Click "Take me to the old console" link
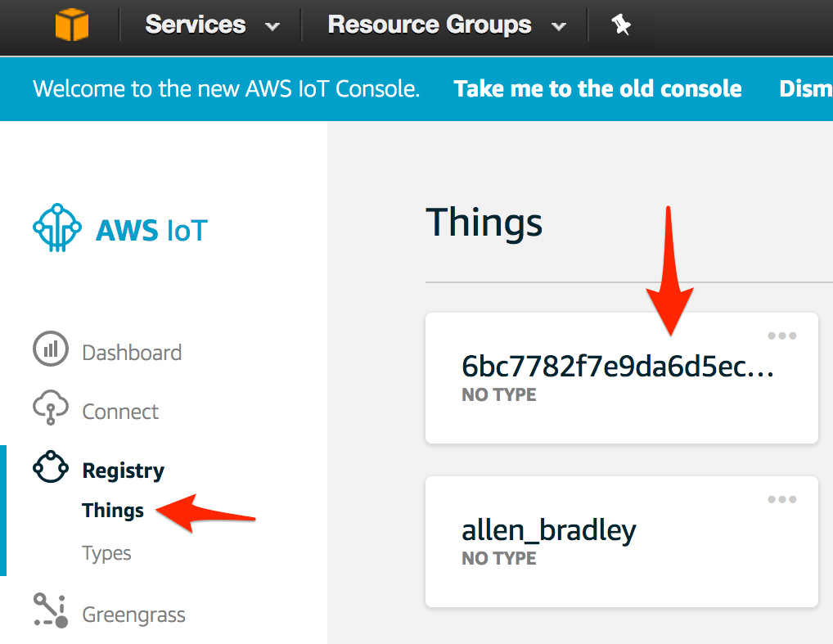Viewport: 833px width, 644px height. (597, 88)
